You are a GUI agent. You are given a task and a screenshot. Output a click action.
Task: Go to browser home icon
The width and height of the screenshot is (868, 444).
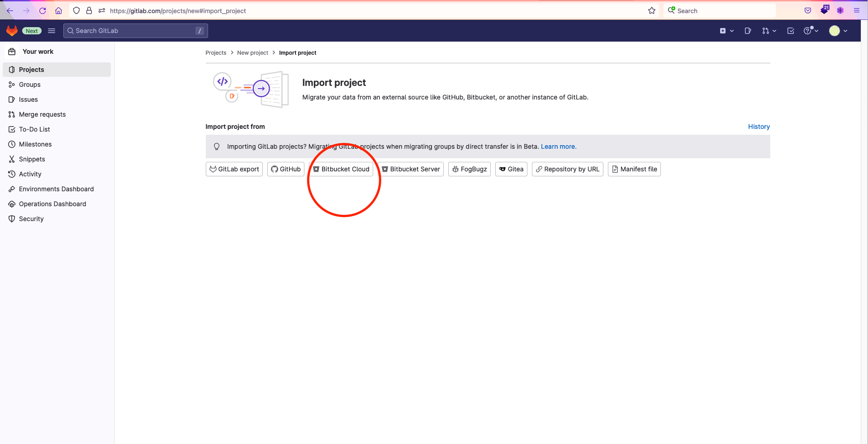58,11
